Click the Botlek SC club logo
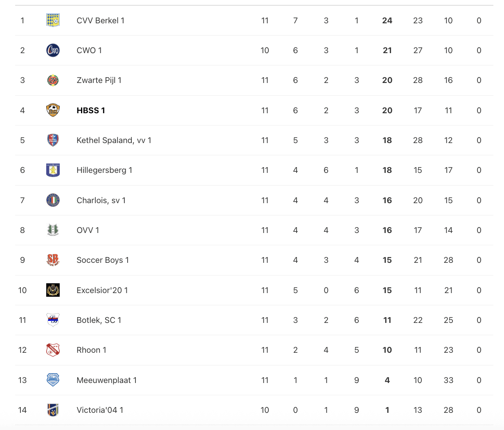The height and width of the screenshot is (430, 504). click(53, 320)
